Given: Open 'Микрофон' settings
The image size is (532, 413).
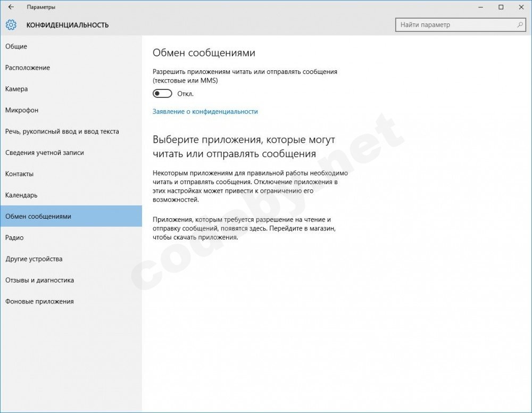Looking at the screenshot, I should point(71,110).
